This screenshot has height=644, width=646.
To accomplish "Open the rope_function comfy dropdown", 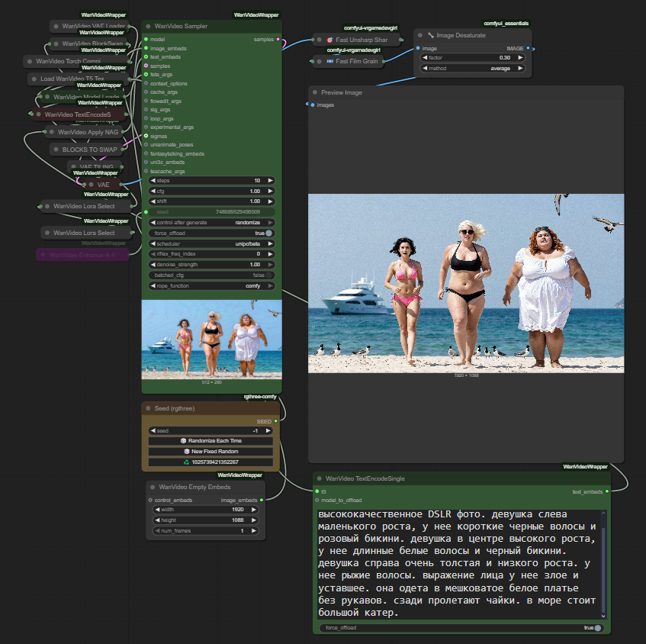I will click(x=211, y=285).
